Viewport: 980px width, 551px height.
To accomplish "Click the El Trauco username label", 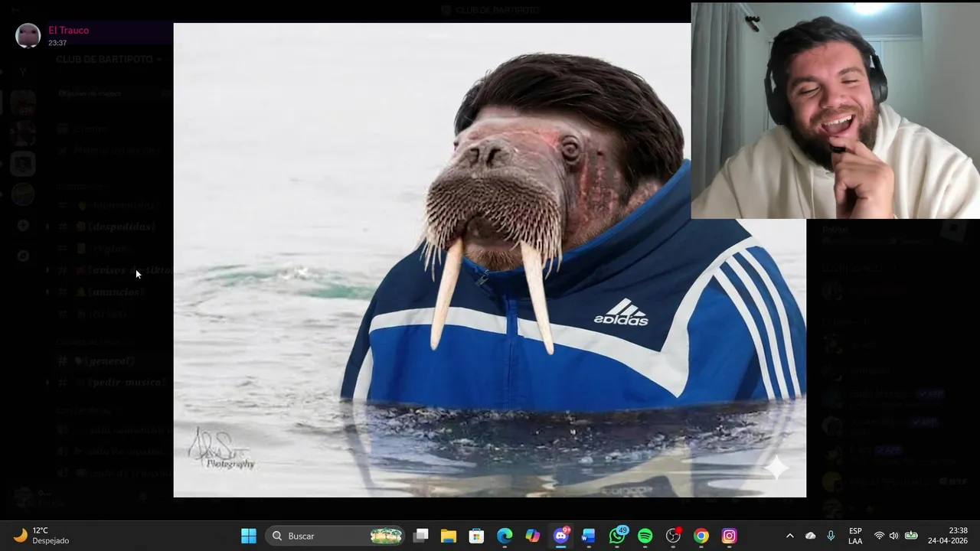I will [69, 31].
